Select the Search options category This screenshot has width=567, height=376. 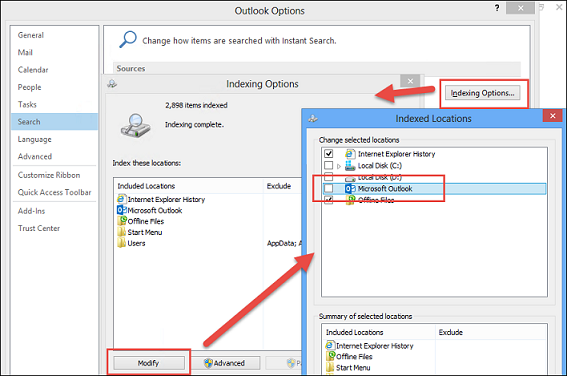tap(54, 122)
